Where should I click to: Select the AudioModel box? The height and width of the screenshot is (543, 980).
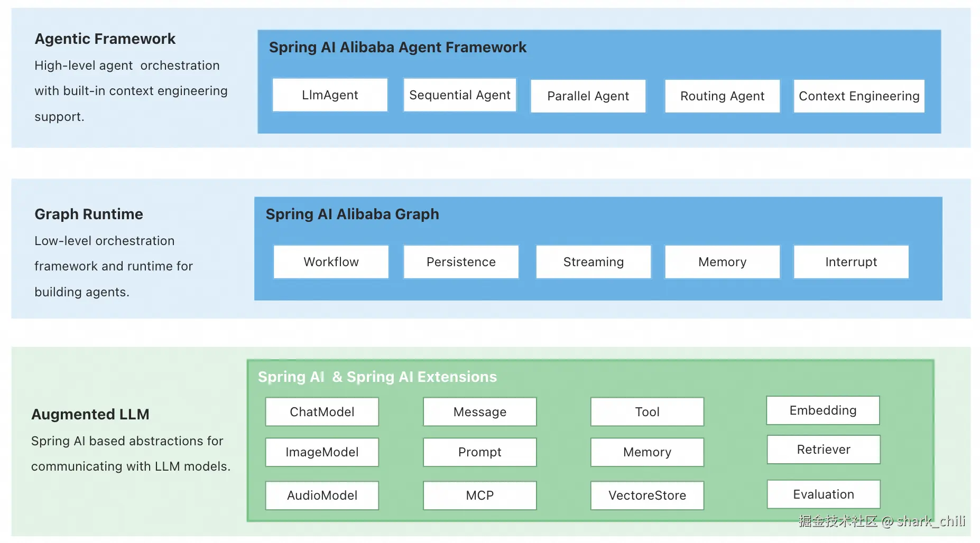(x=322, y=495)
